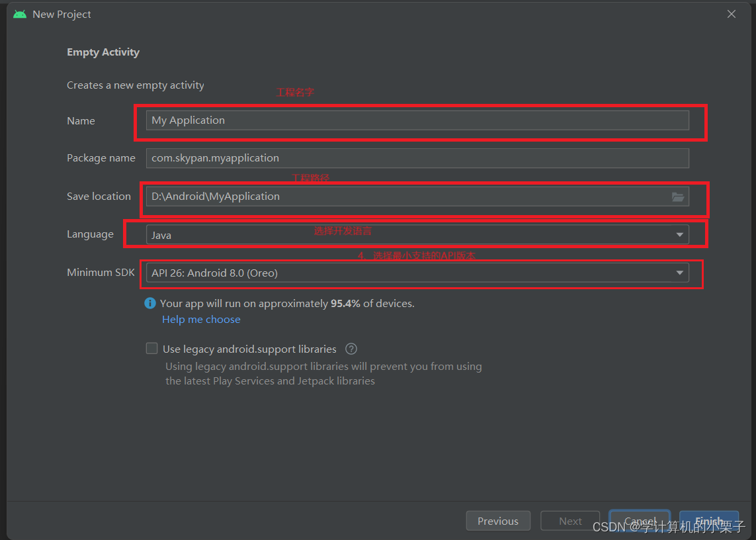Click the folder browse icon in Save location
Viewport: 756px width, 540px height.
point(678,197)
